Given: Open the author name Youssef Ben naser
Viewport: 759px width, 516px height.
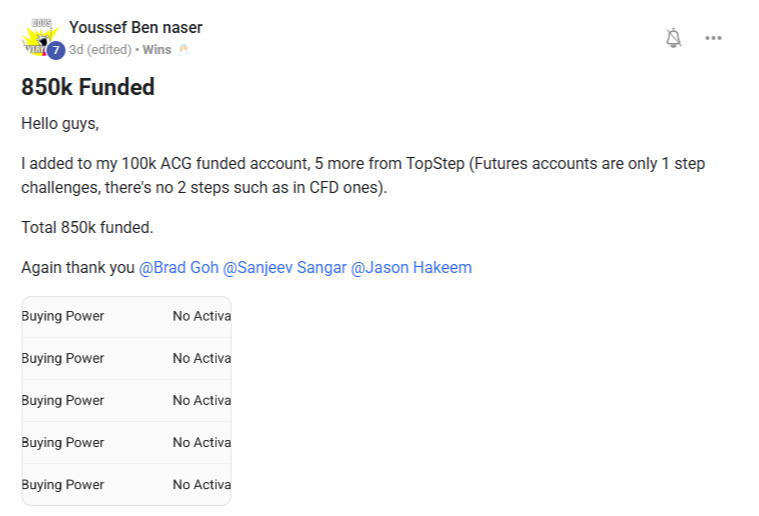Looking at the screenshot, I should pyautogui.click(x=136, y=27).
